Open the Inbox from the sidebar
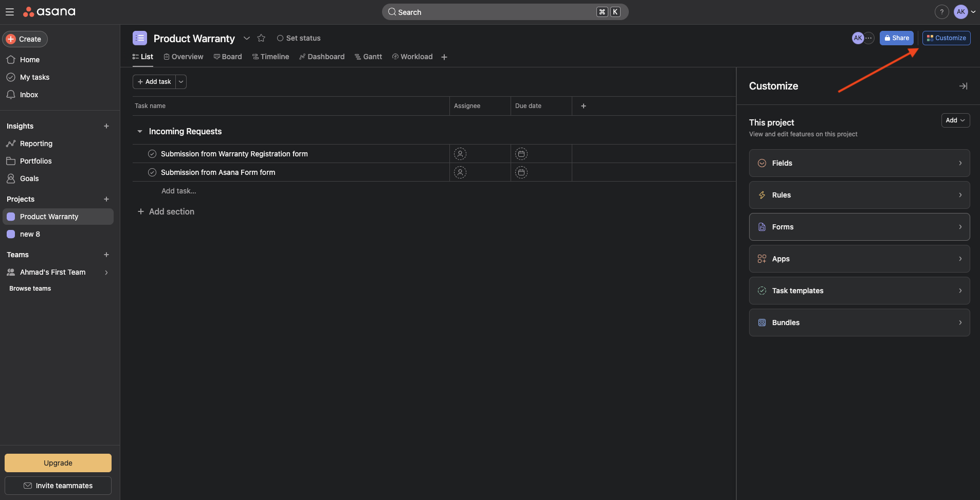 coord(28,95)
